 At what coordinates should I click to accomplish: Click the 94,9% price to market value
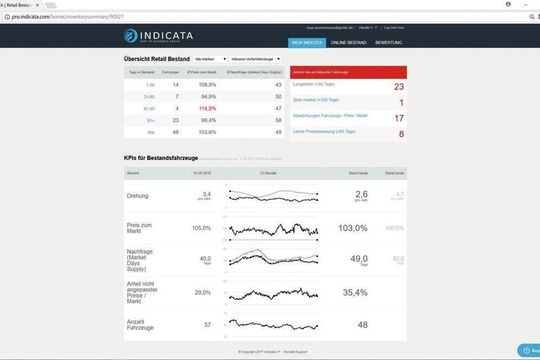click(x=209, y=97)
